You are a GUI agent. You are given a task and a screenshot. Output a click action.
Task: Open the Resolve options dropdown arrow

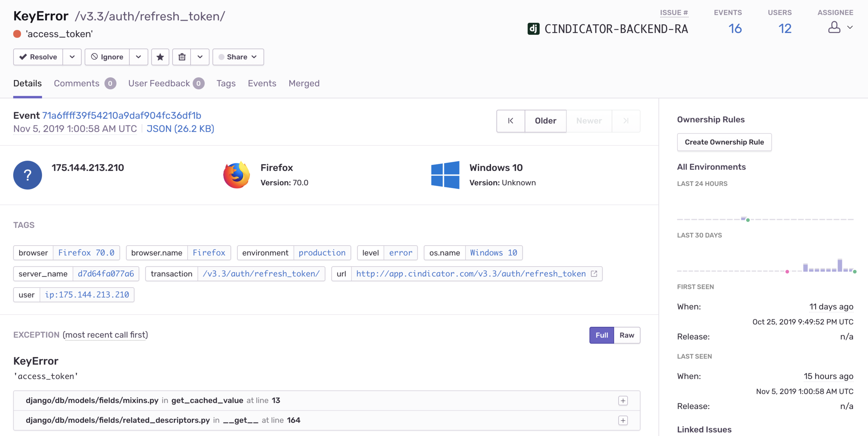(x=72, y=57)
